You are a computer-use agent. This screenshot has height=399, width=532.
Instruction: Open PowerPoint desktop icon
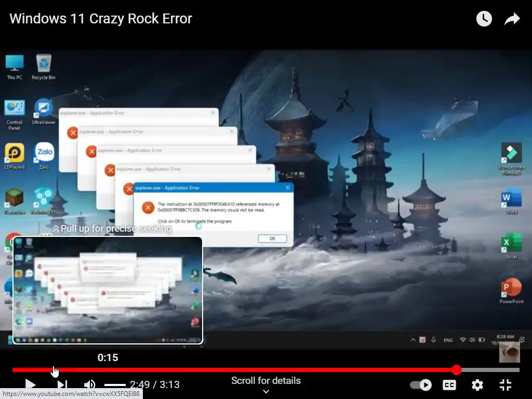point(511,291)
